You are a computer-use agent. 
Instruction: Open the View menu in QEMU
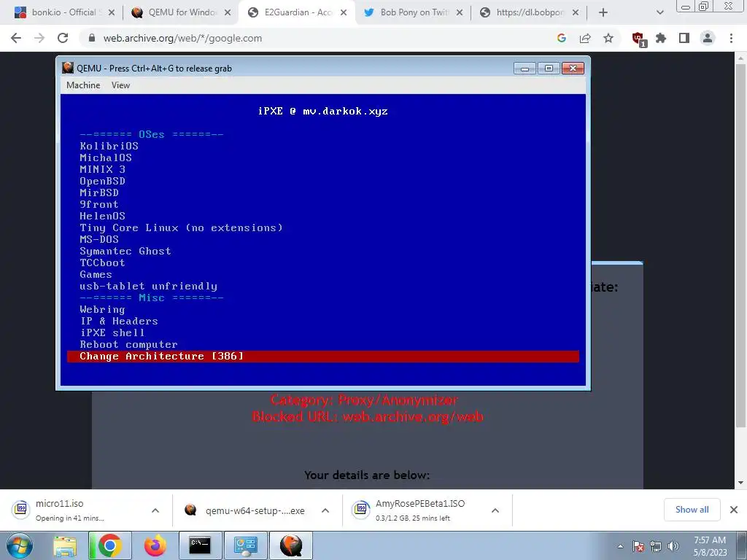pos(120,85)
